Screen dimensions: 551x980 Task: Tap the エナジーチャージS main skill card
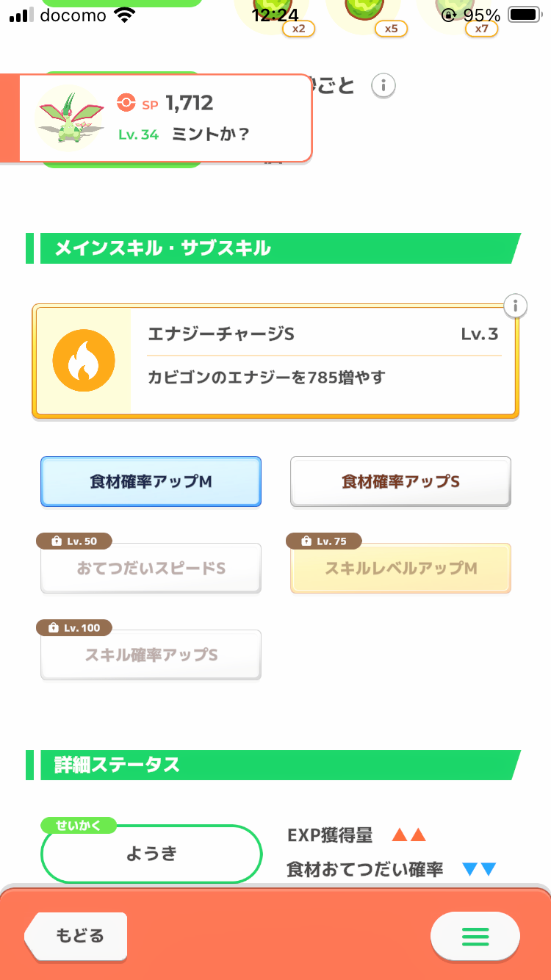323,361
